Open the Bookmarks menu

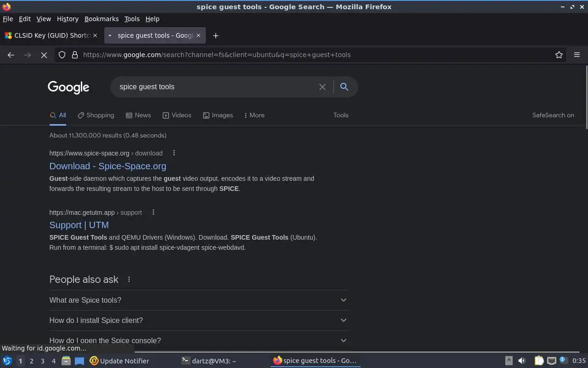pyautogui.click(x=102, y=19)
